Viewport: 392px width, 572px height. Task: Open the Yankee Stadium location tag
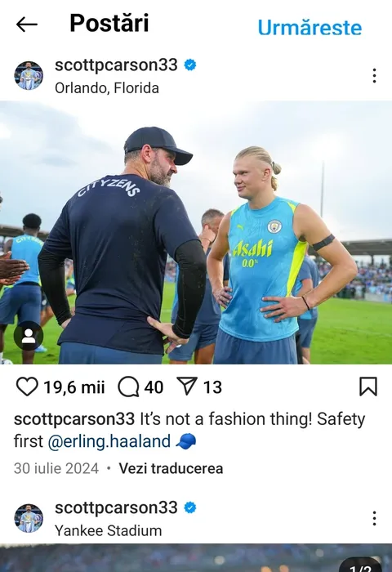coord(109,531)
